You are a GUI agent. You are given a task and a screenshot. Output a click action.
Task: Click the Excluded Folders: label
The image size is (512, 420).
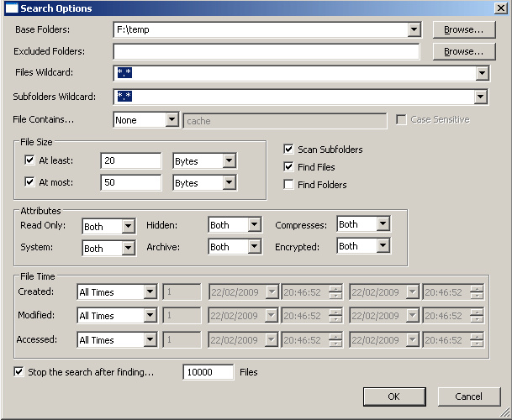coord(49,51)
